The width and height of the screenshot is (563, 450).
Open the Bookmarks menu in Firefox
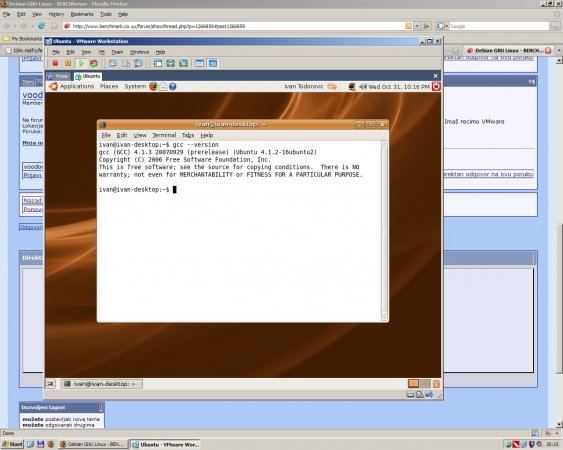(82, 14)
